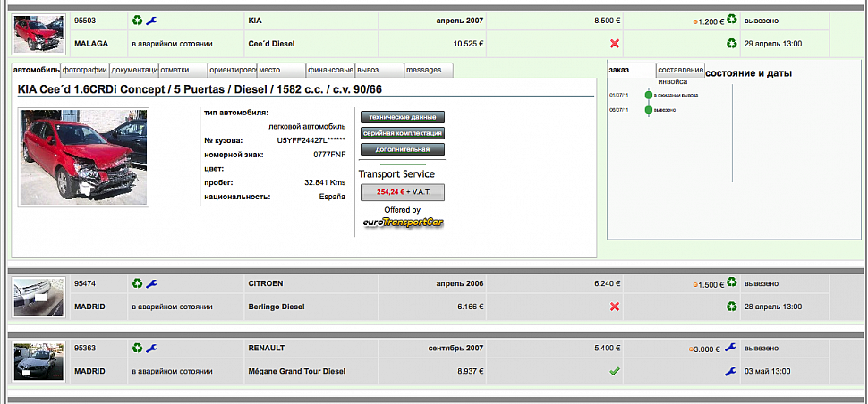Click blue wrench icon in row 95363
Image resolution: width=868 pixels, height=404 pixels.
[x=152, y=349]
